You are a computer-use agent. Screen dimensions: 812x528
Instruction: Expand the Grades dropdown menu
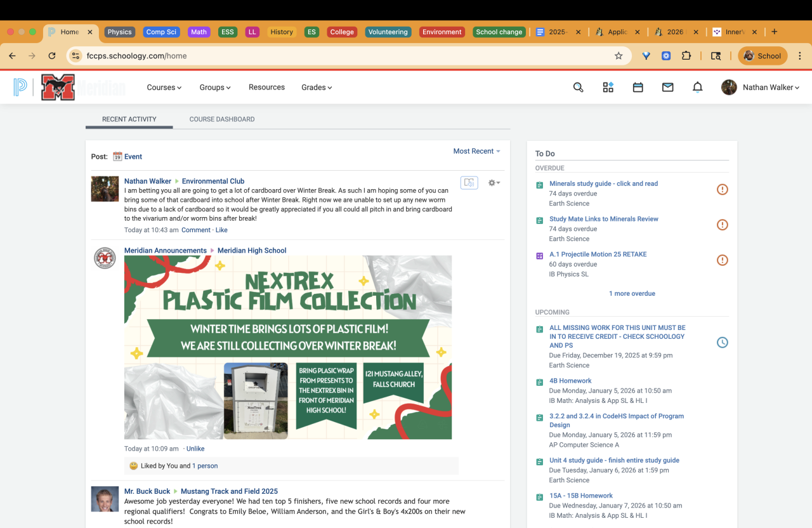pos(317,88)
